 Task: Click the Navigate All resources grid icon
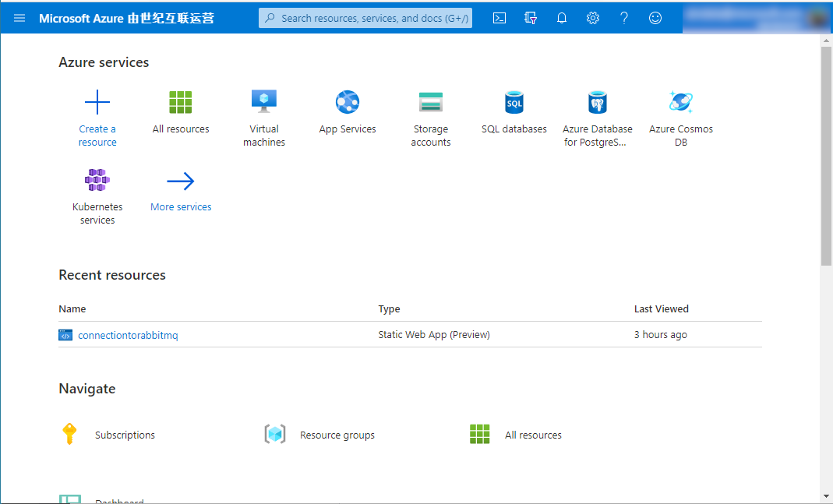pos(480,434)
